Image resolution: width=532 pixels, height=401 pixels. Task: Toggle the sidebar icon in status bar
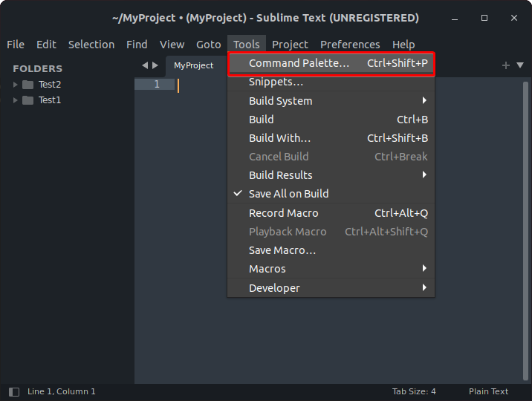[x=14, y=392]
